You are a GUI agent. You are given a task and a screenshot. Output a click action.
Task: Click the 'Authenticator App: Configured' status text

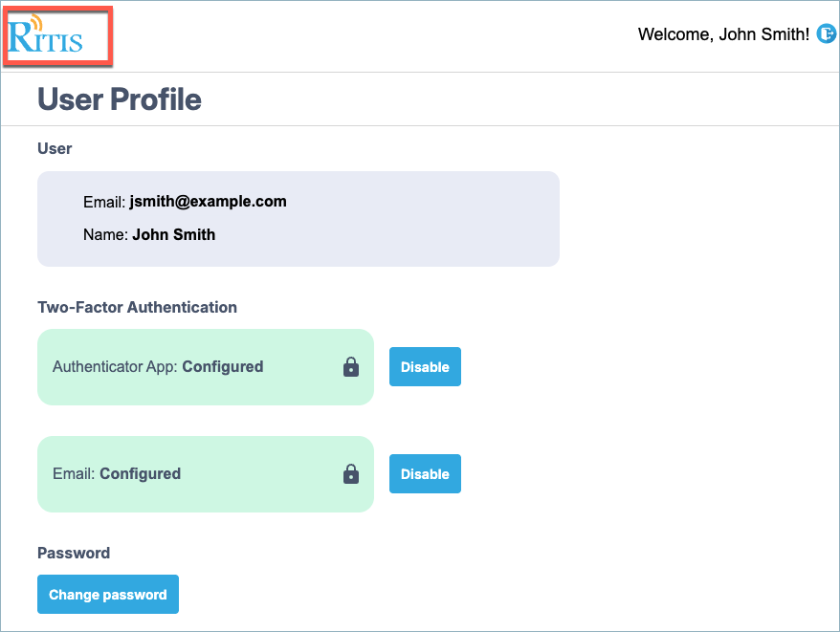coord(158,366)
